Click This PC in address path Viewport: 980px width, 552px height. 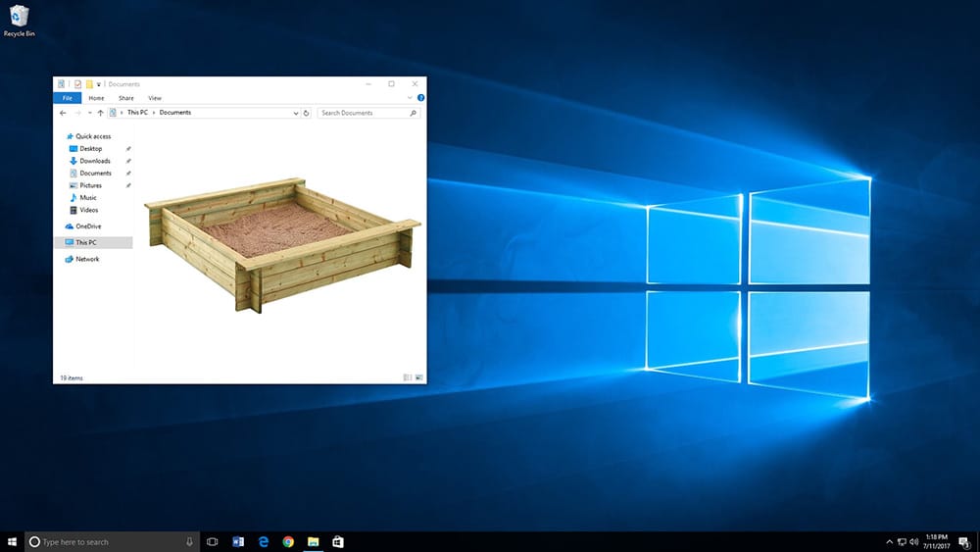point(137,113)
